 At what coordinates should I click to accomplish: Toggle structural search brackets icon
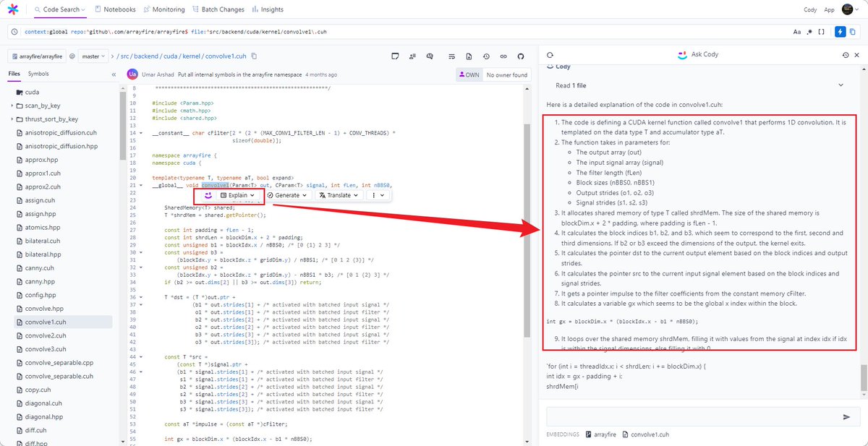click(822, 32)
